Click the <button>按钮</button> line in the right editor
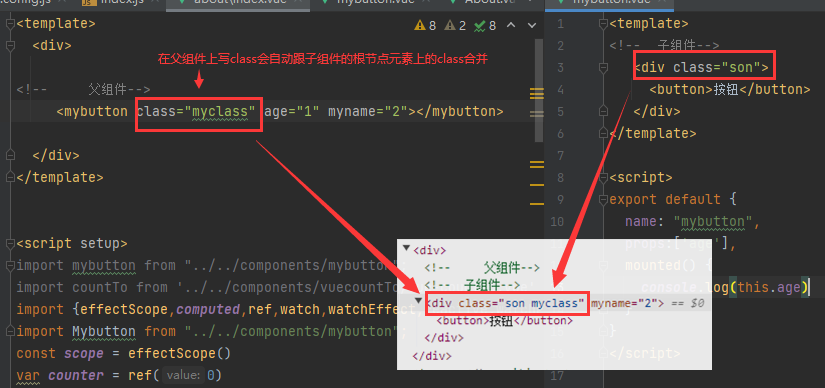 pyautogui.click(x=730, y=89)
